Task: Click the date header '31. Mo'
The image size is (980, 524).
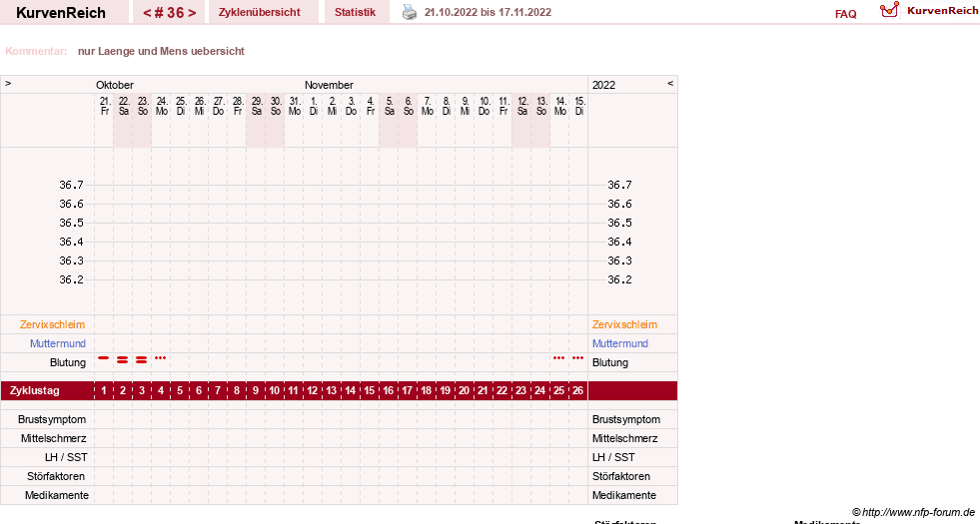Action: pos(295,106)
